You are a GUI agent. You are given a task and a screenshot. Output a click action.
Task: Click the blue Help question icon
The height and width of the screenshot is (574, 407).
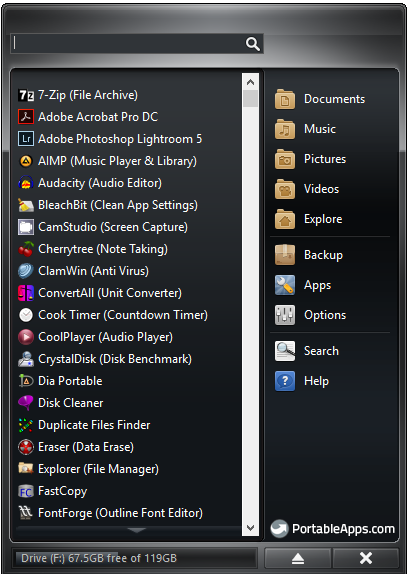(x=285, y=381)
